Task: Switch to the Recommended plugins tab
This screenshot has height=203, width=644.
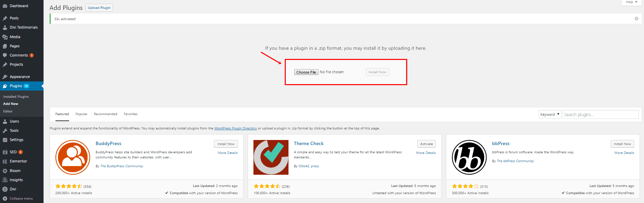Action: tap(105, 114)
